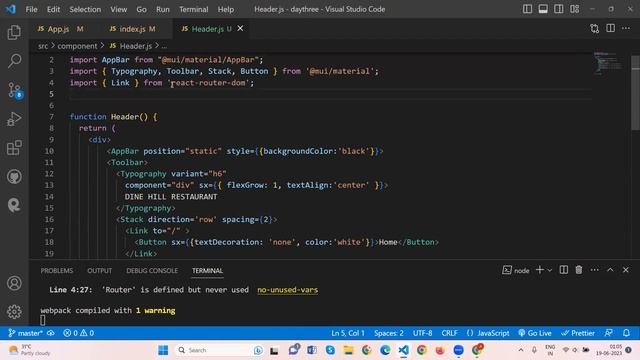640x360 pixels.
Task: Open the Windows Start button
Action: 163,350
